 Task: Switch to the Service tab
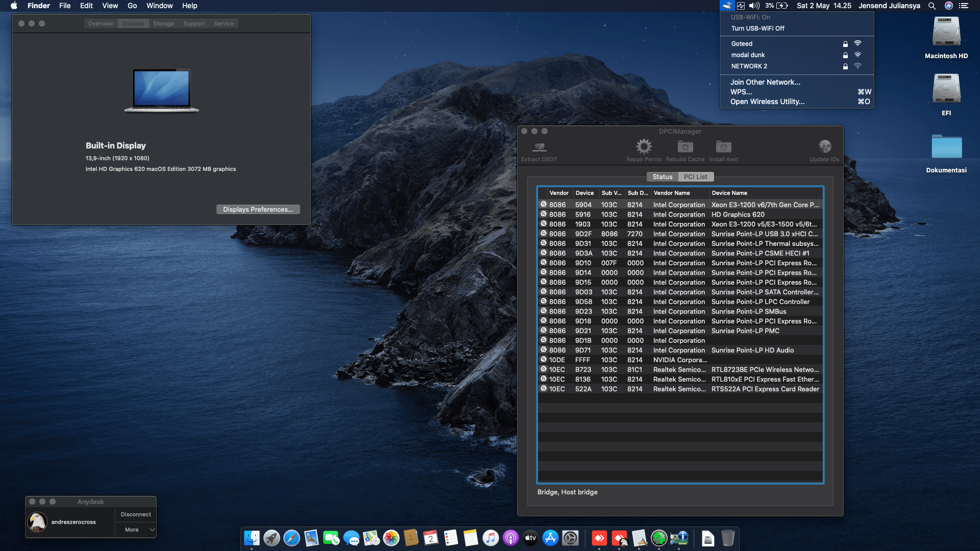click(x=224, y=23)
